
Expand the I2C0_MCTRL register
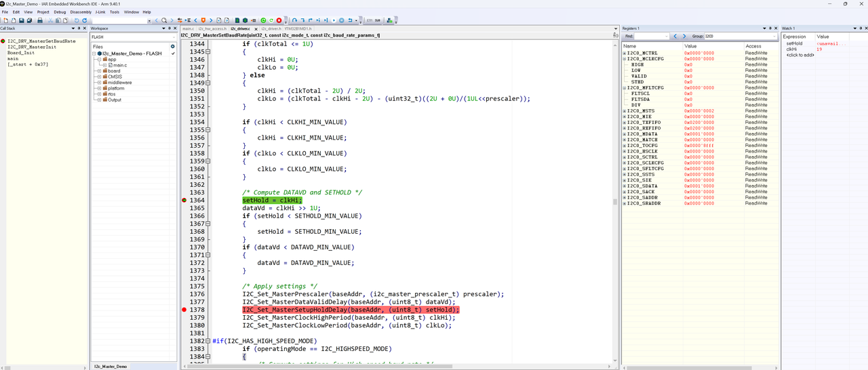point(625,53)
